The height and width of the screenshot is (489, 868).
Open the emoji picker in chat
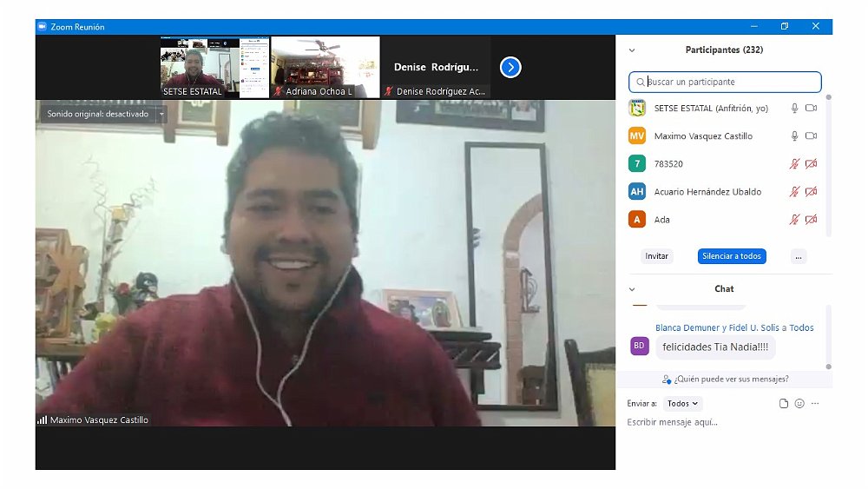[x=799, y=404]
